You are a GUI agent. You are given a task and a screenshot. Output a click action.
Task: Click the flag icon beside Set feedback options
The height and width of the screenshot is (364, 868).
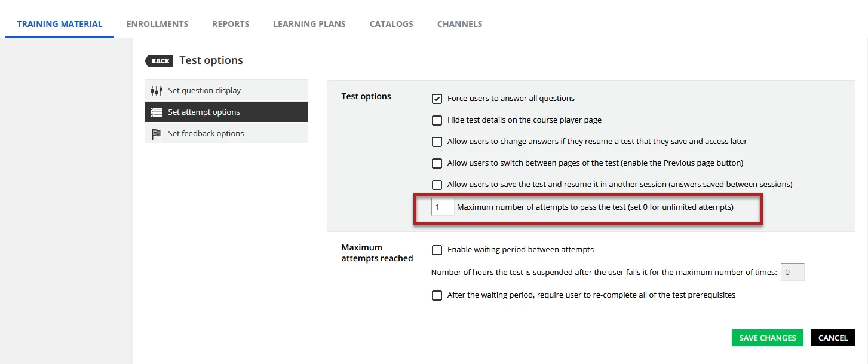[157, 134]
